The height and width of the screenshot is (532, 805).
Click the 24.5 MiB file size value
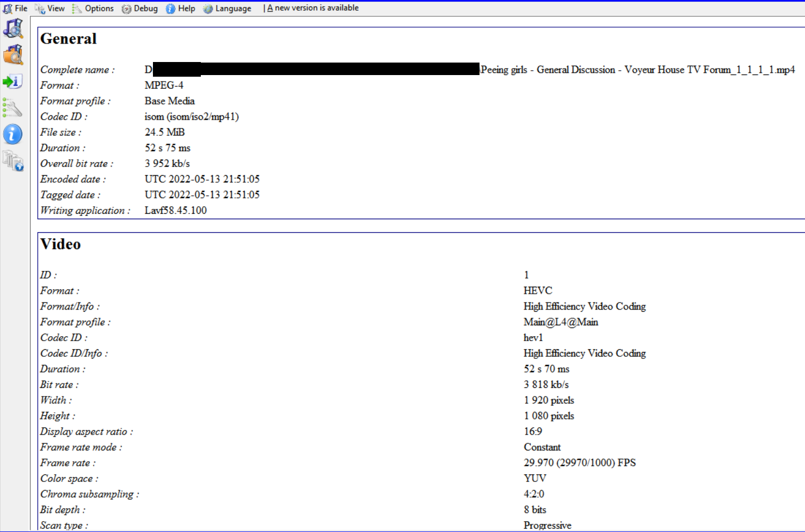164,132
